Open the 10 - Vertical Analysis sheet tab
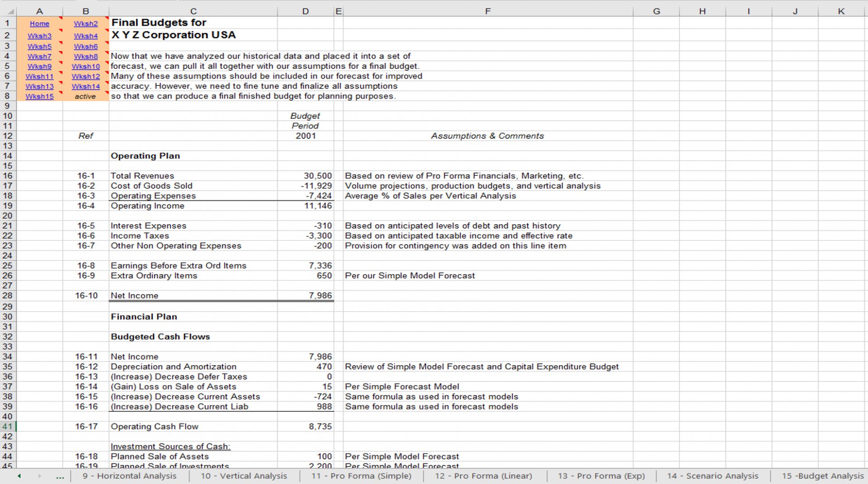Screen dimensions: 868x484 coord(244,476)
